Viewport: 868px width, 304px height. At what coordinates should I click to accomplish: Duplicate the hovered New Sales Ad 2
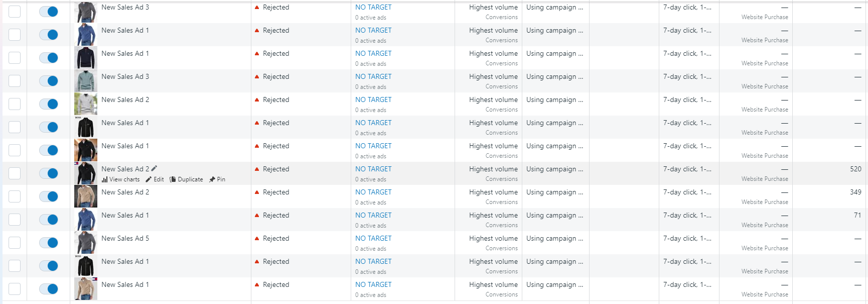point(186,179)
